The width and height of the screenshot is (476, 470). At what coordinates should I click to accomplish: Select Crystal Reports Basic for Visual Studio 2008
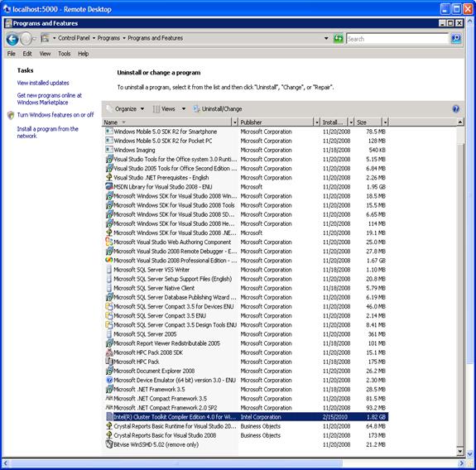coord(246,434)
